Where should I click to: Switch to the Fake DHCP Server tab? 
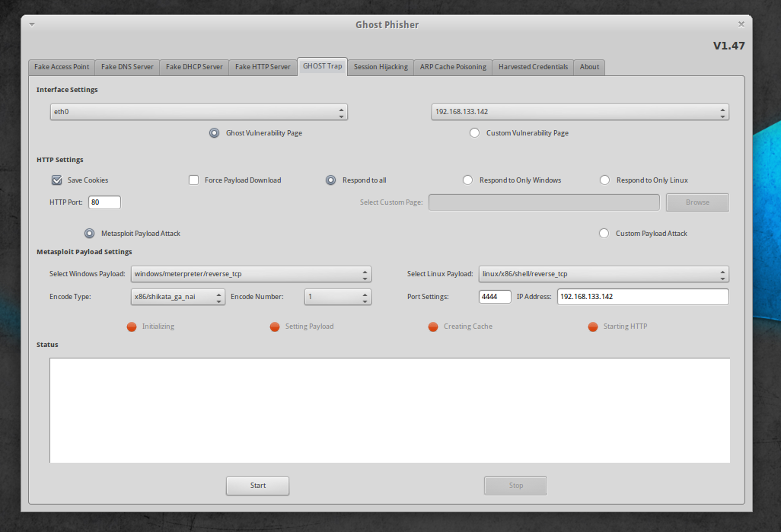pyautogui.click(x=194, y=67)
